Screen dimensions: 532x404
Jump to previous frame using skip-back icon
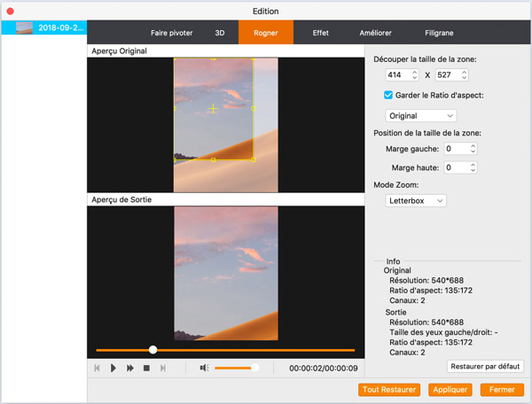pos(97,368)
